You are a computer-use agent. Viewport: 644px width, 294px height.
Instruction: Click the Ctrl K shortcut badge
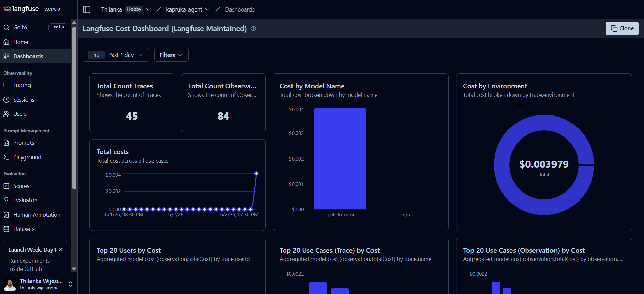click(x=58, y=27)
